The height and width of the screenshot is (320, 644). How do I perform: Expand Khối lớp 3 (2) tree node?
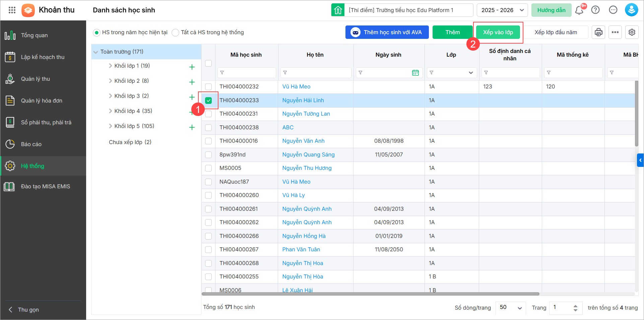tap(110, 96)
